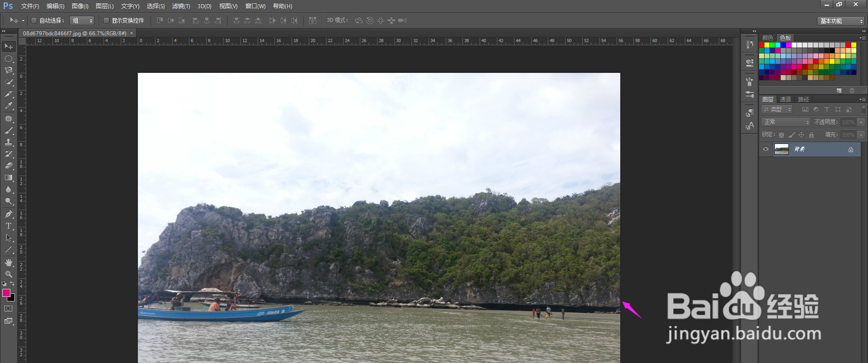Open the 不透明度 opacity dropdown arrow
The width and height of the screenshot is (868, 363).
[x=861, y=122]
